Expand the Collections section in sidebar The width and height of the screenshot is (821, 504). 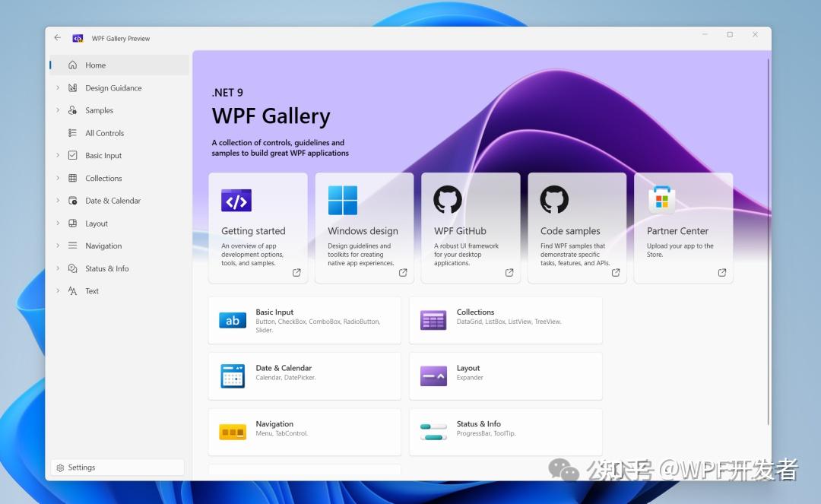point(59,178)
